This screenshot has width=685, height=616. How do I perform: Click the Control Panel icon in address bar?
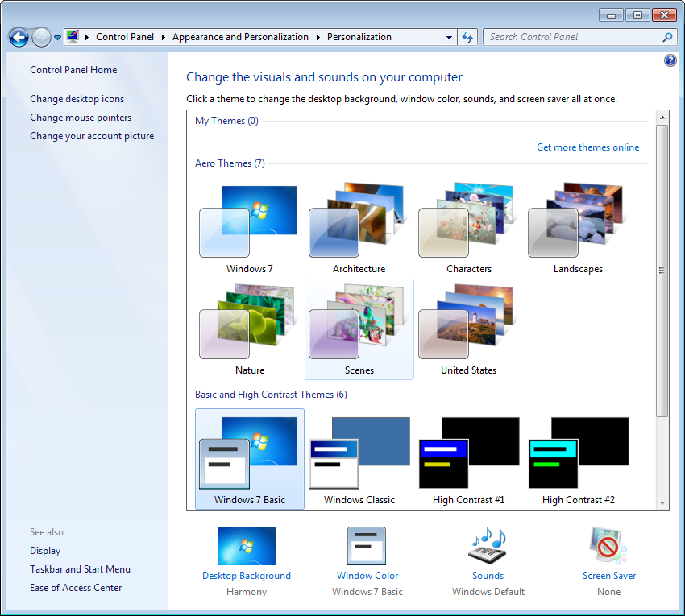[x=73, y=37]
